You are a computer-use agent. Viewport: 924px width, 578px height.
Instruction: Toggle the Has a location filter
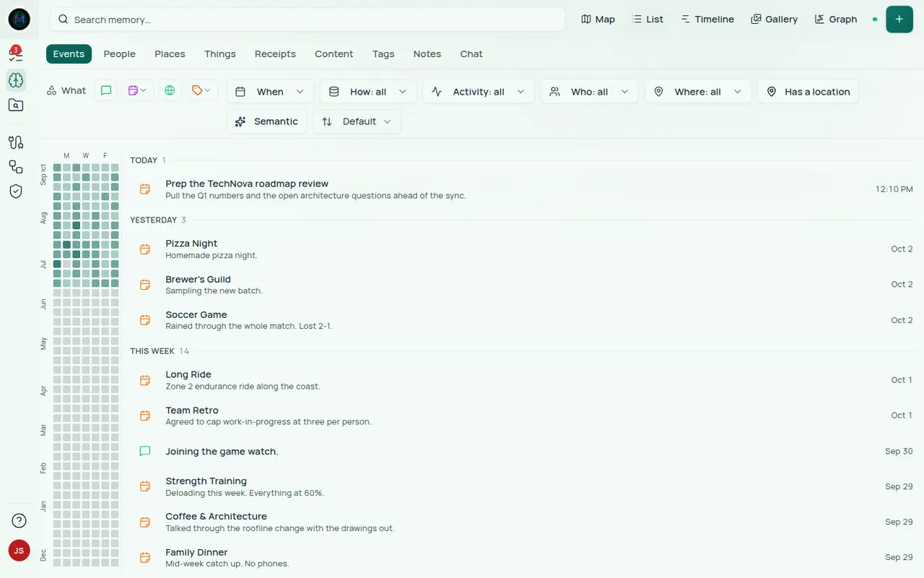pos(808,92)
